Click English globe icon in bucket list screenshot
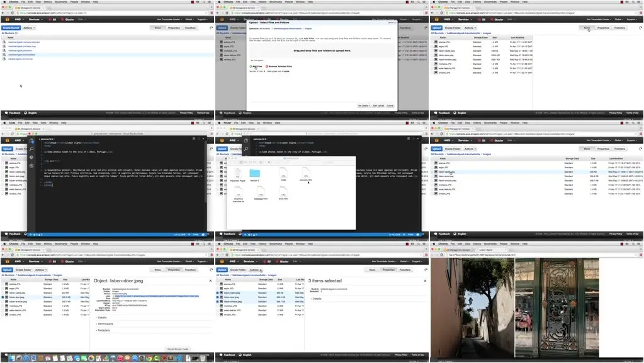 (25, 113)
